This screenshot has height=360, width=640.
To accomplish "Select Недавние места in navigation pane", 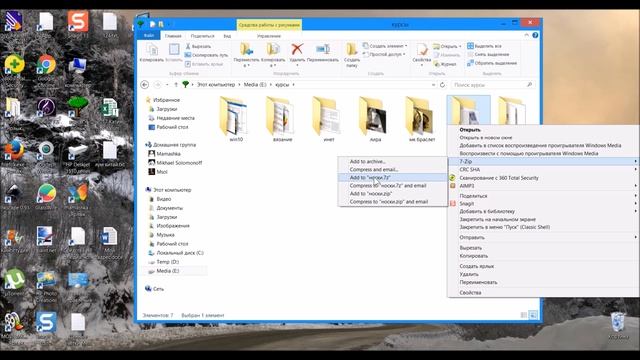I will pos(175,118).
